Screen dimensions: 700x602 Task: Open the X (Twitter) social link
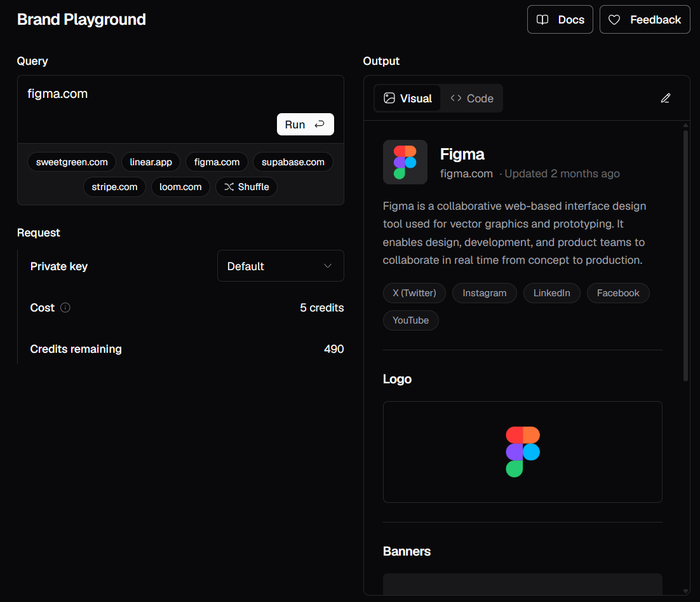coord(414,293)
